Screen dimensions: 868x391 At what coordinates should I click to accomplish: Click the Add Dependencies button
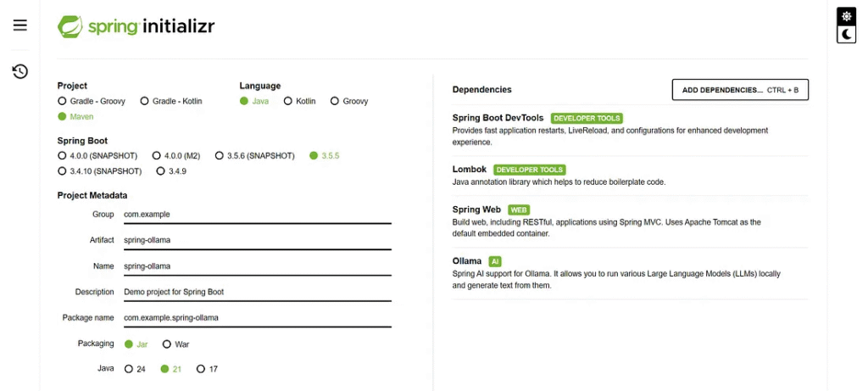pos(740,90)
